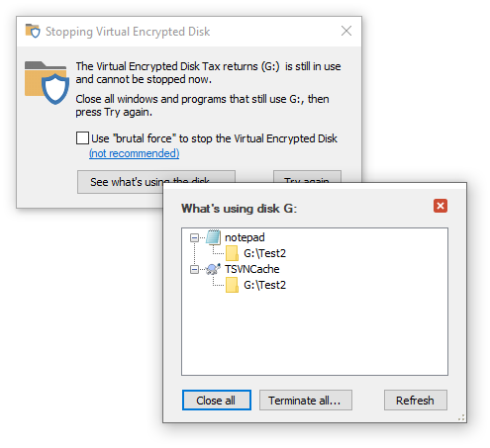Screen dimensions: 490x448
Task: Select folder icon under TSVNCache entry
Action: coord(232,285)
